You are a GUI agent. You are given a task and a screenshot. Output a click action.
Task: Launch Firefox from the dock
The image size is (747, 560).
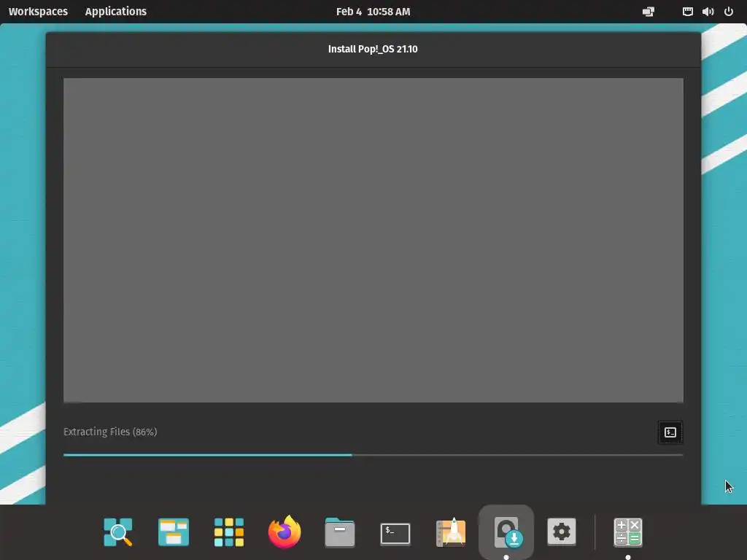click(285, 532)
